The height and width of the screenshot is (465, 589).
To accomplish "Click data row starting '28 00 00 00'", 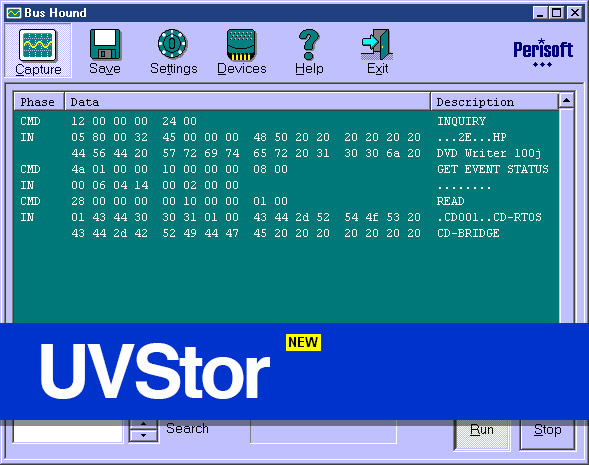I will 180,201.
